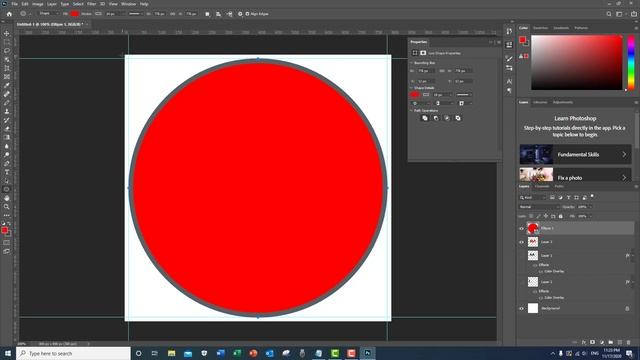Filter layers by type (T) icon
The width and height of the screenshot is (640, 360).
pos(568,198)
